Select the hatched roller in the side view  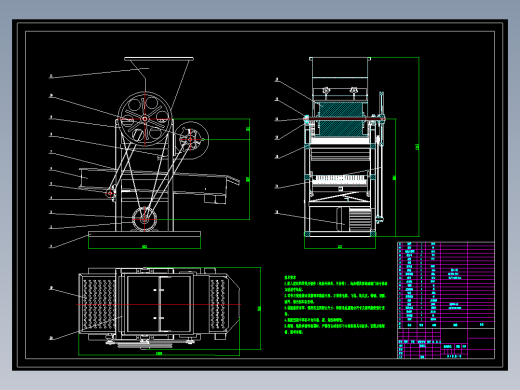(340, 119)
